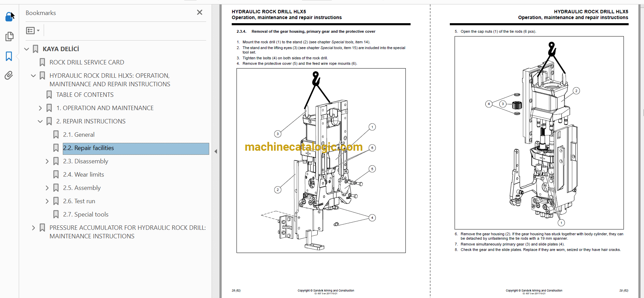Click the bookmark icon beside KAYA DELİCİ
This screenshot has height=298, width=644.
coord(35,49)
